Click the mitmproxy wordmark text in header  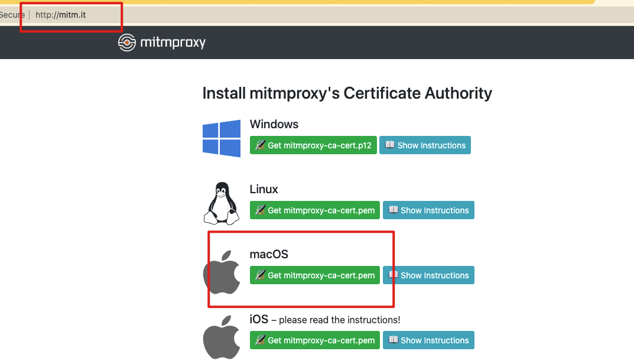click(173, 43)
